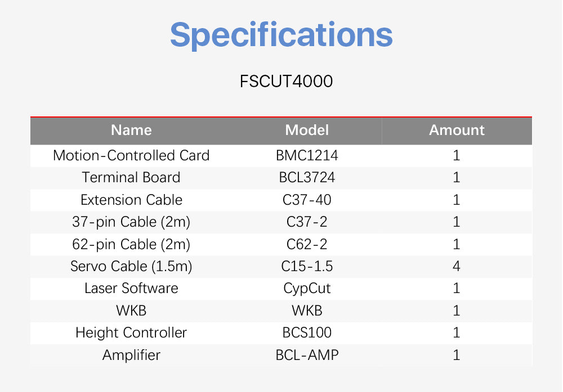The image size is (563, 392).
Task: Select the Amount column header
Action: click(457, 130)
